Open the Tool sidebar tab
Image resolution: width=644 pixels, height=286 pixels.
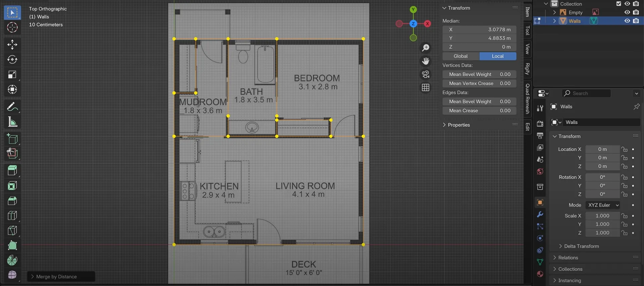528,31
